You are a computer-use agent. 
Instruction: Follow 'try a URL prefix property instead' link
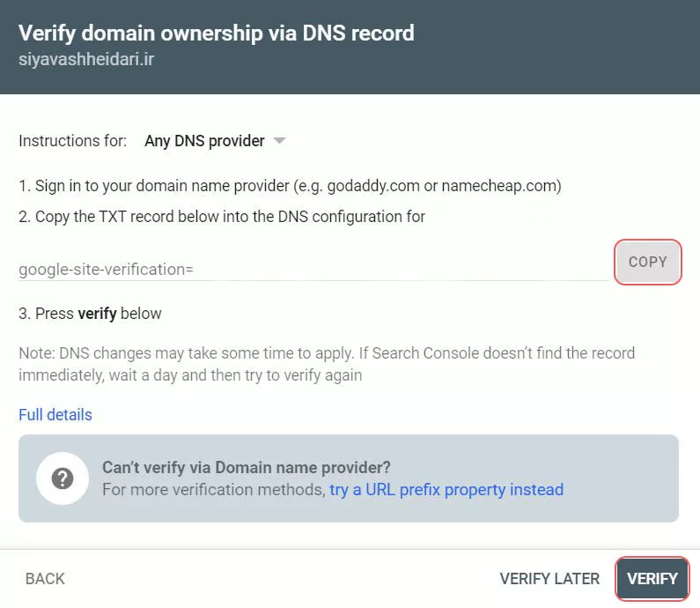point(446,489)
